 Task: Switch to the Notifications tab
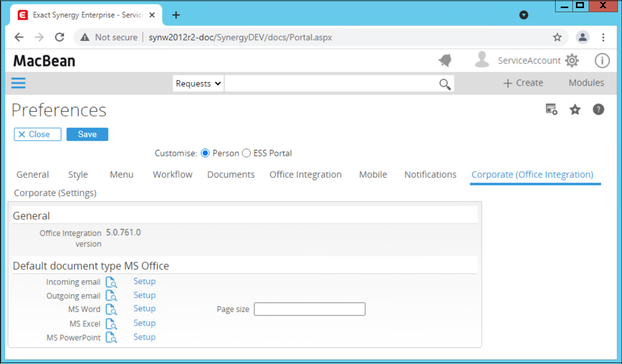coord(430,175)
